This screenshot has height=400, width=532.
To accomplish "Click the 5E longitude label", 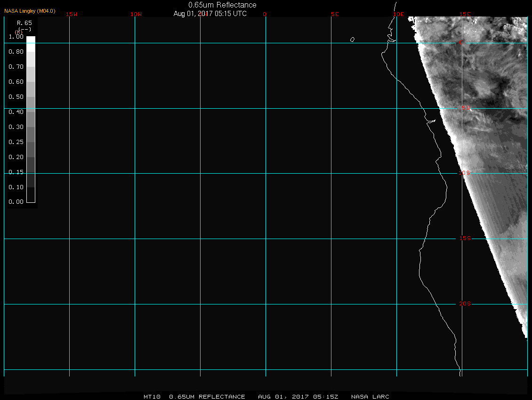I will [335, 14].
